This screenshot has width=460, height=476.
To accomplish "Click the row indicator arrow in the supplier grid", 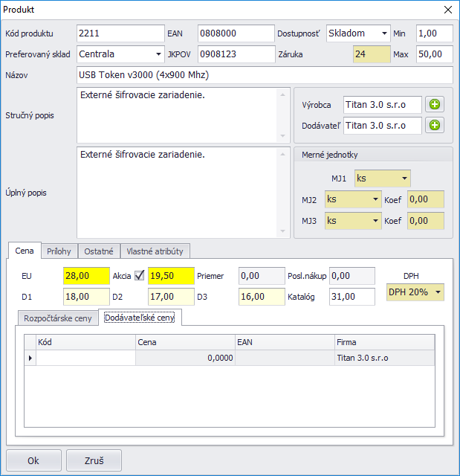I will [x=30, y=358].
